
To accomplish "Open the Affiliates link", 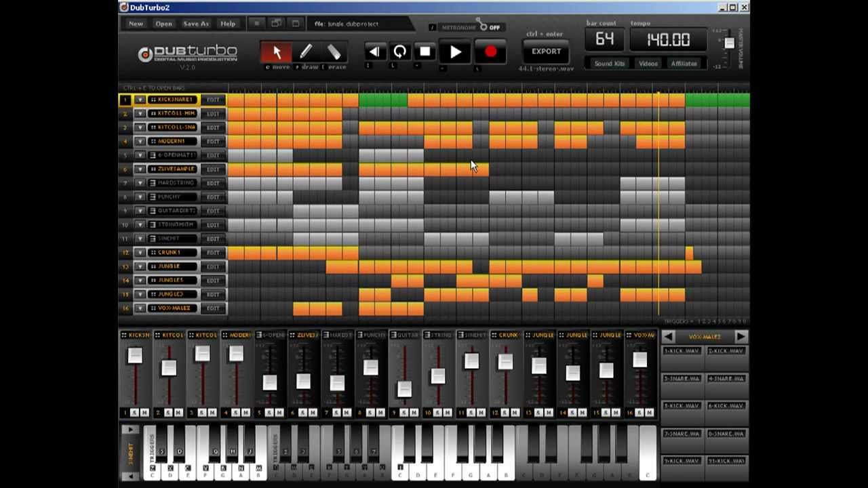I will 684,64.
